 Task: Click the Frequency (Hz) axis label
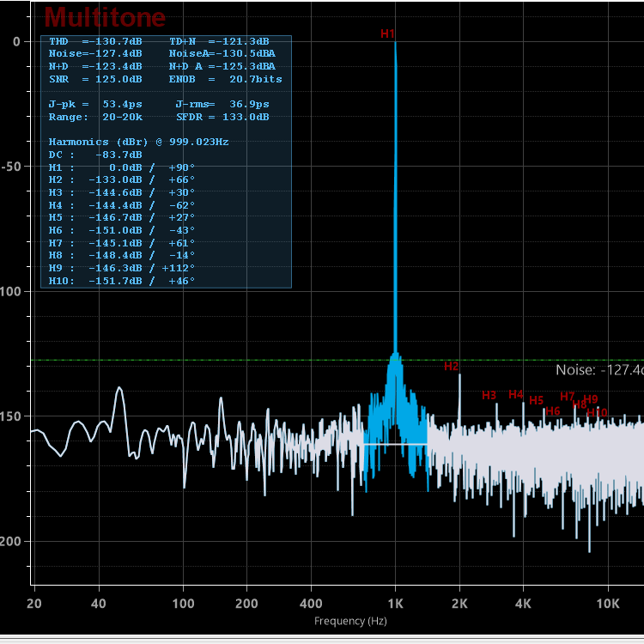click(350, 621)
